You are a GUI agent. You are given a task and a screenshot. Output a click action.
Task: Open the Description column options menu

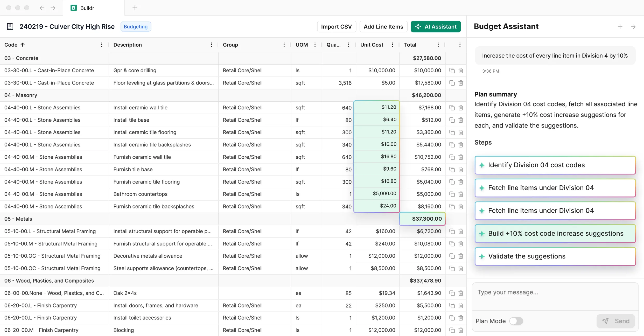(x=211, y=45)
